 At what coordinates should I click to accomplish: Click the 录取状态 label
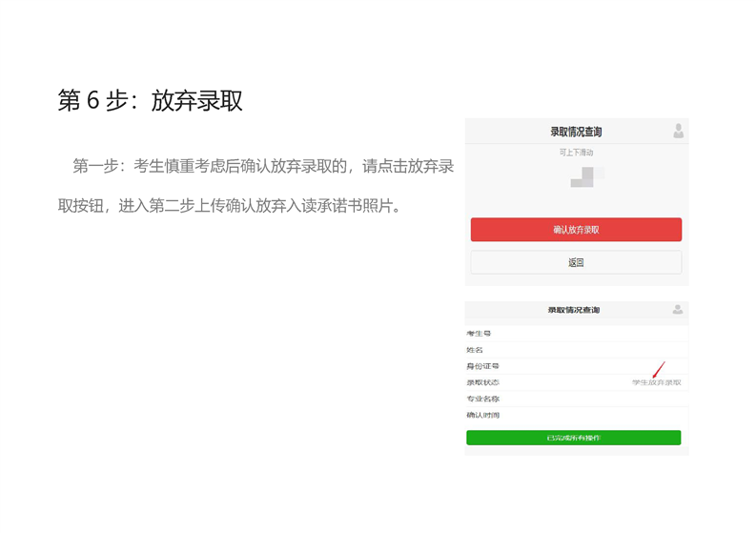[x=483, y=382]
